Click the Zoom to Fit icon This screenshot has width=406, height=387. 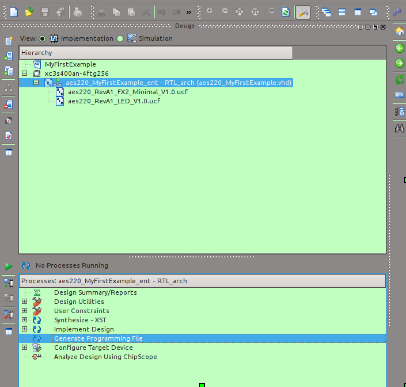(x=239, y=12)
